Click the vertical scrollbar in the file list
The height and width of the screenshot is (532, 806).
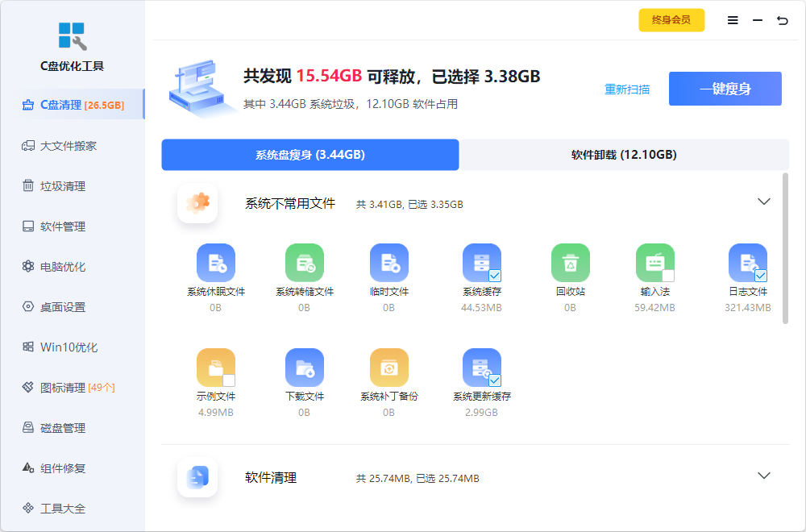786,248
